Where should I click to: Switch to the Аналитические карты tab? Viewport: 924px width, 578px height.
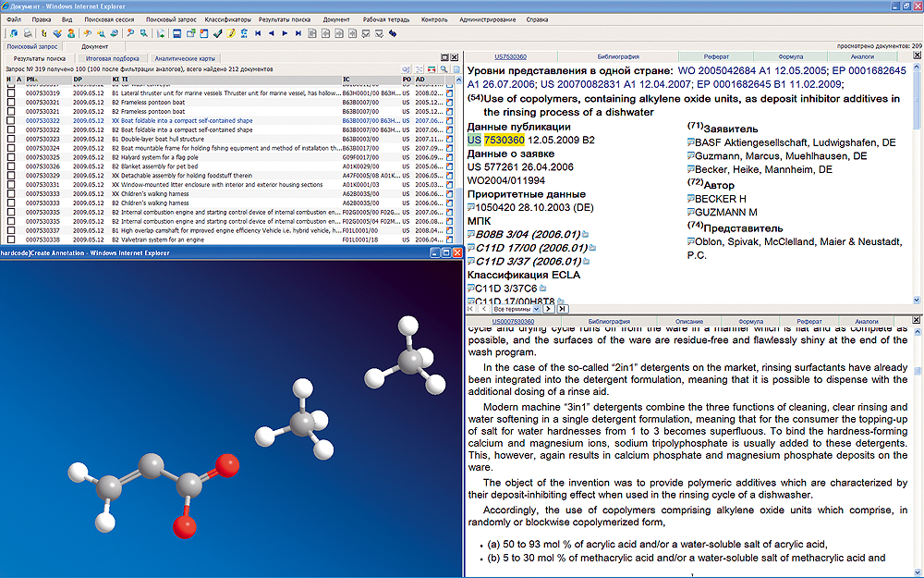(x=184, y=58)
